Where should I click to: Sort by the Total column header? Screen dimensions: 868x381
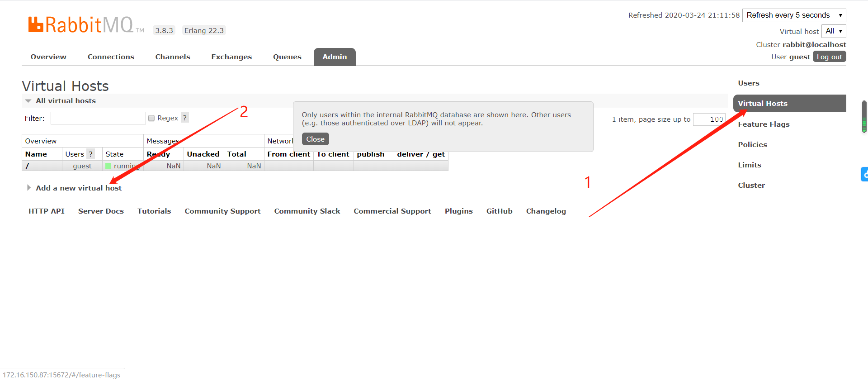click(x=236, y=154)
